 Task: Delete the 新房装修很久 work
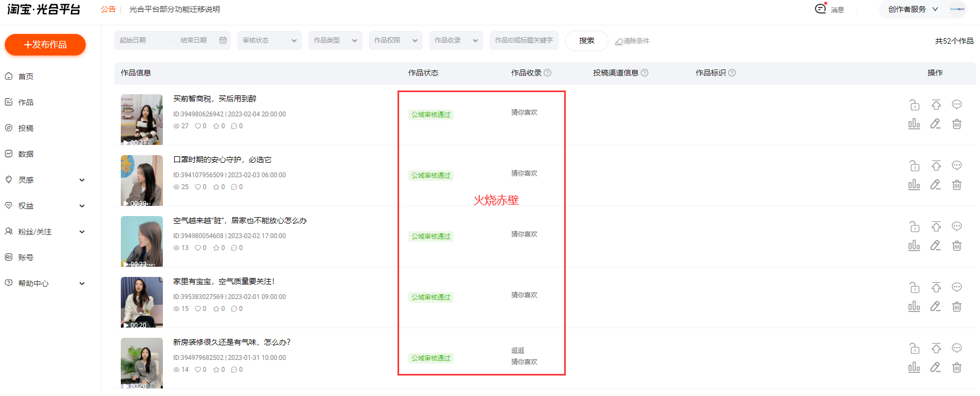coord(957,367)
